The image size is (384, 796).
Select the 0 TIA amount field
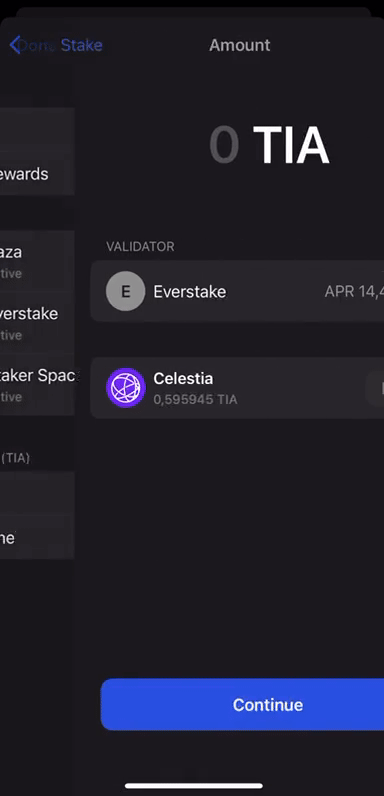point(269,146)
